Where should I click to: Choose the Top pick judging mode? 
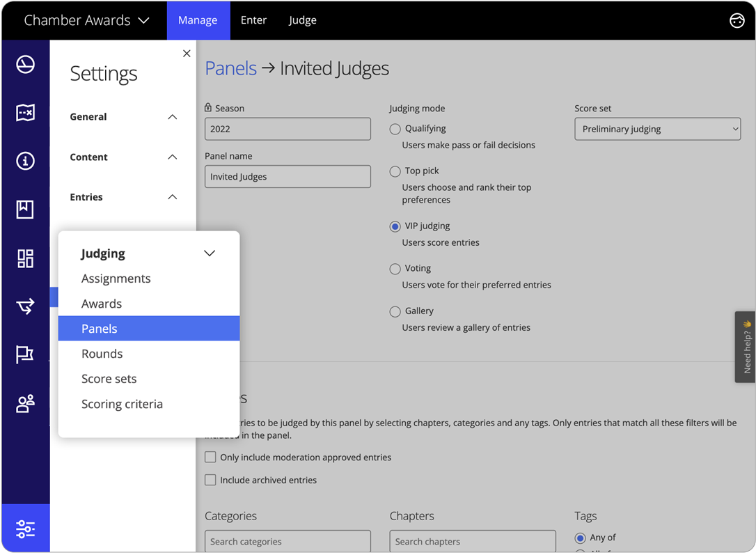(x=395, y=171)
